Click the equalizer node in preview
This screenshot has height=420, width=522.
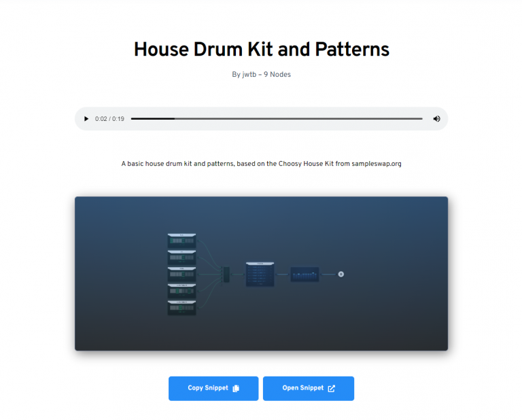tap(304, 275)
